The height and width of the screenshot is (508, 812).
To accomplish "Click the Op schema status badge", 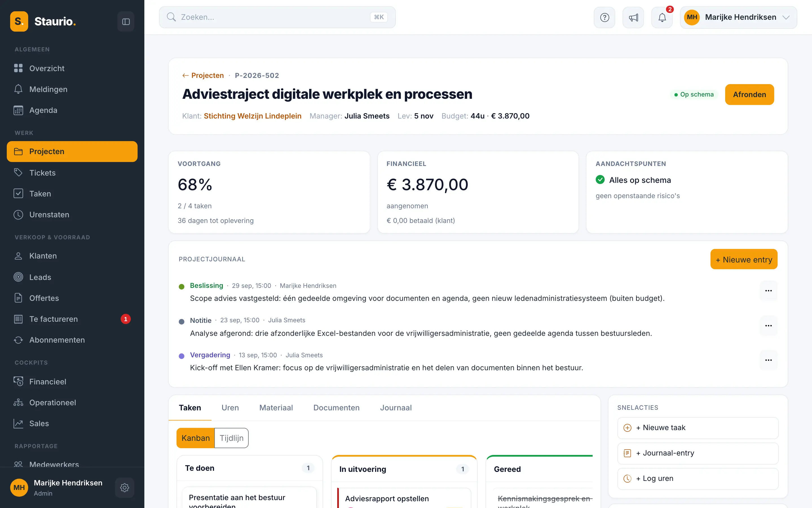I will (694, 95).
